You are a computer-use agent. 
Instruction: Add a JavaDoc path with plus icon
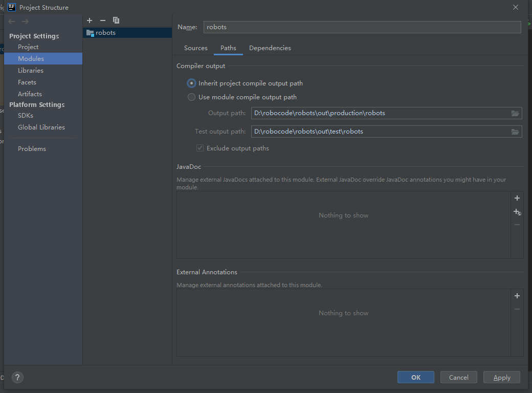click(x=517, y=198)
